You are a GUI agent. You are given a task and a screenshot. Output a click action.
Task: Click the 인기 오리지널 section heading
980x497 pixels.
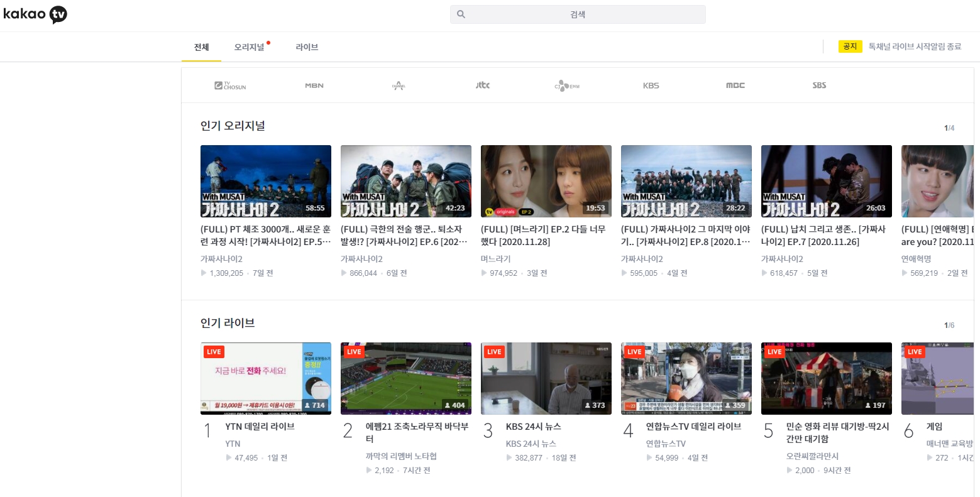233,126
